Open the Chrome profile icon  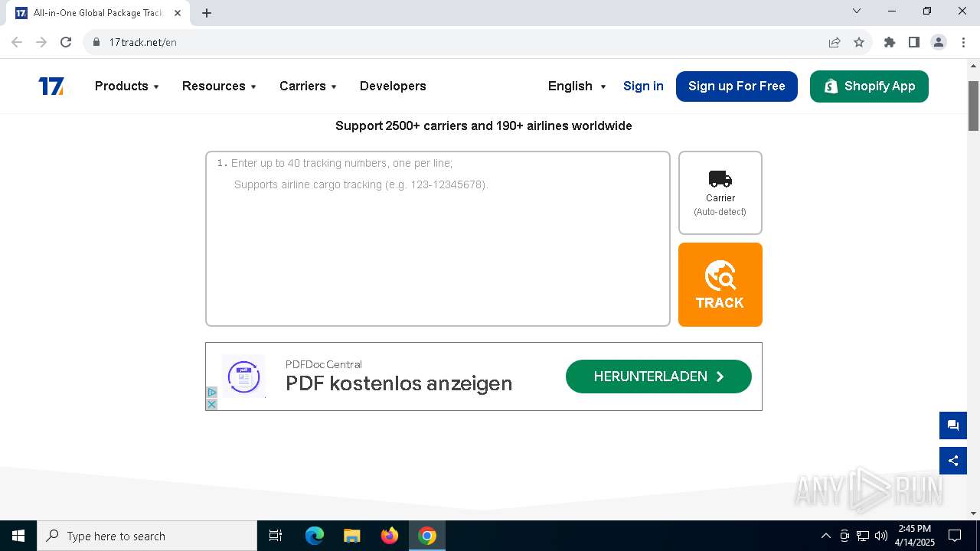click(939, 42)
